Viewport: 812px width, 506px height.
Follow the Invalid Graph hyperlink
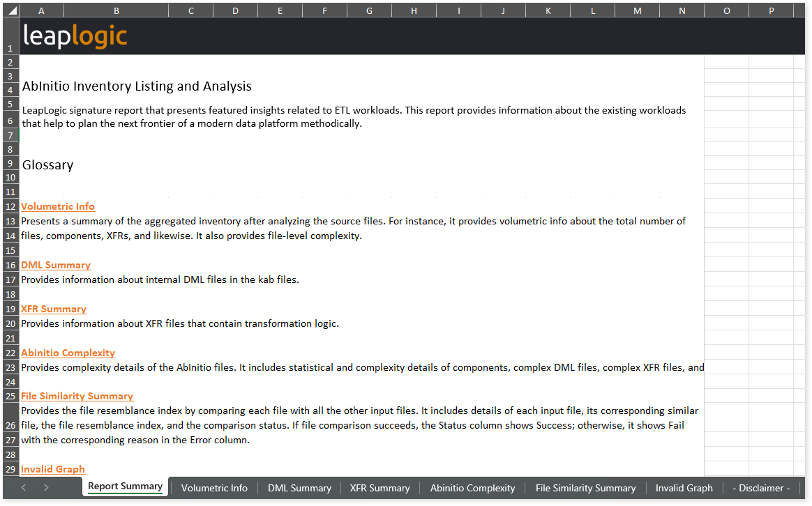tap(53, 469)
